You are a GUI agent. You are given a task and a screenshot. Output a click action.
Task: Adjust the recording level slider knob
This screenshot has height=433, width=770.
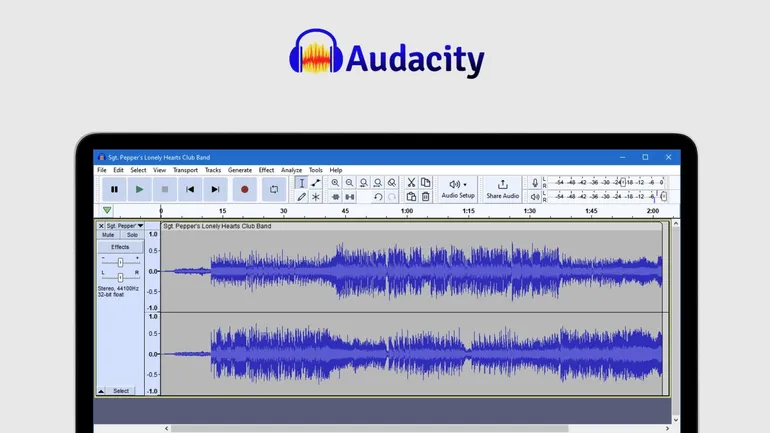(623, 183)
